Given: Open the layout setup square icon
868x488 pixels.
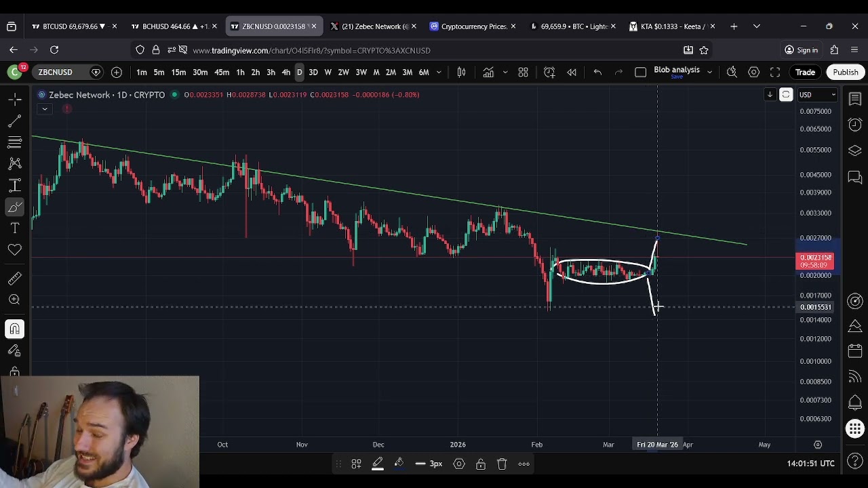Looking at the screenshot, I should (x=640, y=72).
